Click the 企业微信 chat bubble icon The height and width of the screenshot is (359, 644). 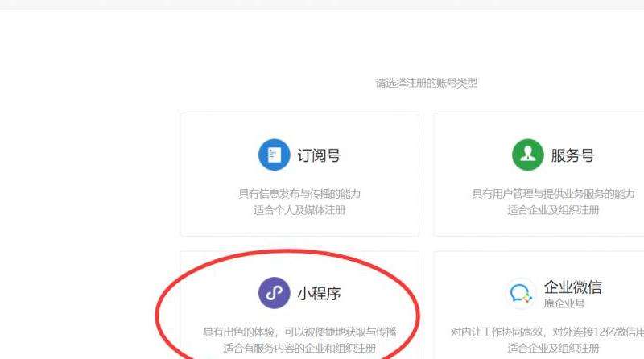coord(521,294)
